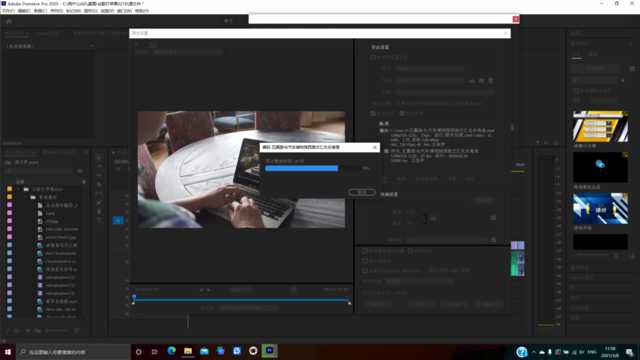
Task: Open the Time Interpolation dropdown
Action: tap(419, 281)
